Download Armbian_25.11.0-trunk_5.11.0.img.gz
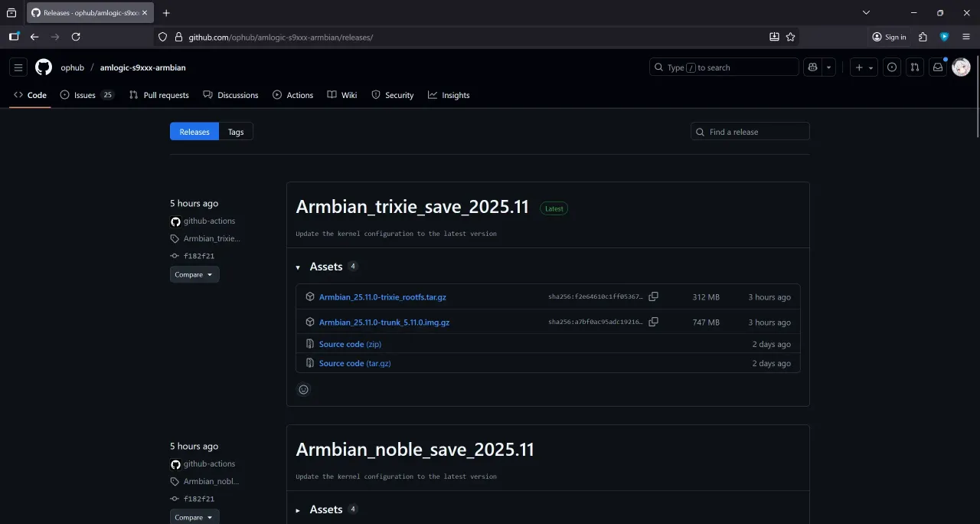This screenshot has width=980, height=524. point(384,323)
